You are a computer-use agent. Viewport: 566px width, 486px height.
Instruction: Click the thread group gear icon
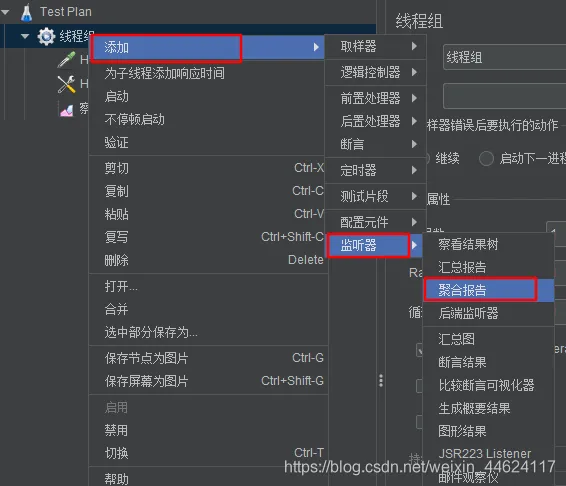coord(46,36)
